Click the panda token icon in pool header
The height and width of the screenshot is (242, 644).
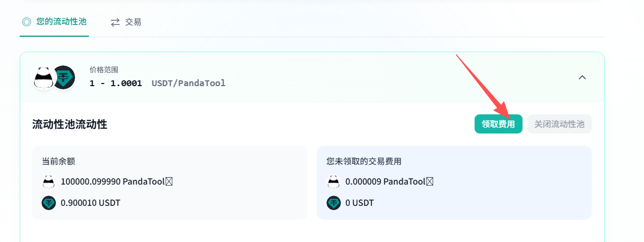point(44,78)
